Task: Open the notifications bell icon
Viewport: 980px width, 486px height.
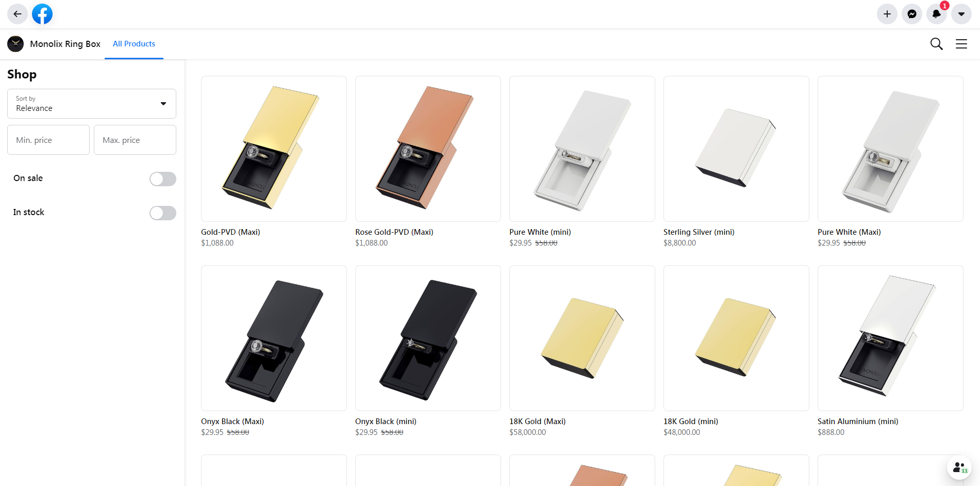Action: coord(936,14)
